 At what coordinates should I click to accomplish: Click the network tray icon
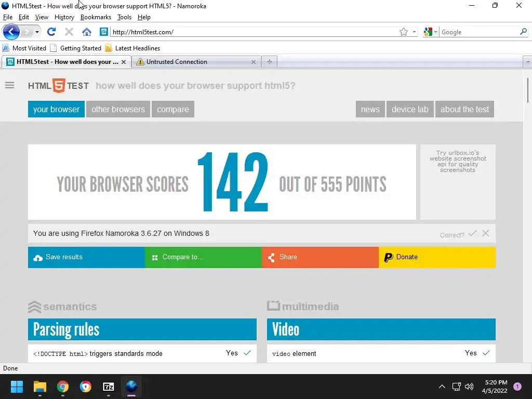pos(456,387)
